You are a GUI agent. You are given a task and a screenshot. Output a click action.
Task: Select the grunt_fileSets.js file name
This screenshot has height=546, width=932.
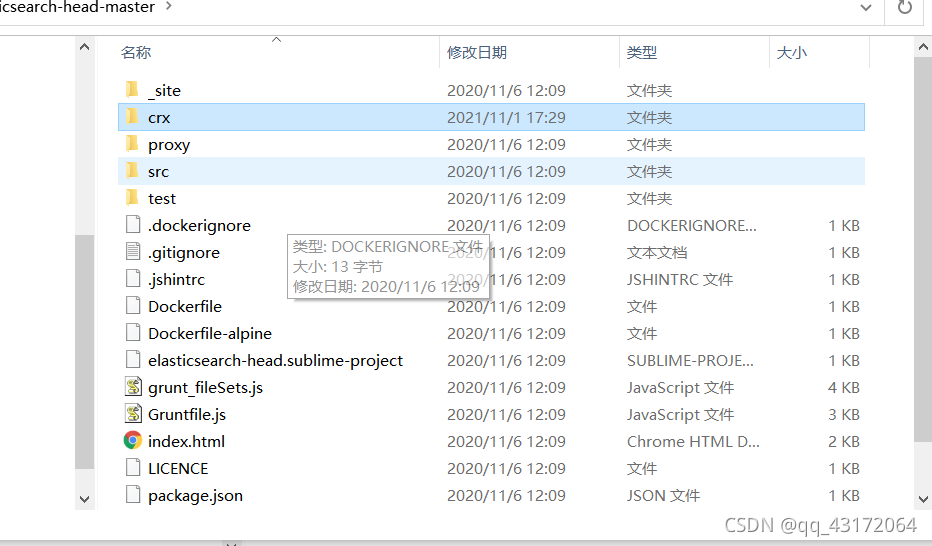click(205, 388)
